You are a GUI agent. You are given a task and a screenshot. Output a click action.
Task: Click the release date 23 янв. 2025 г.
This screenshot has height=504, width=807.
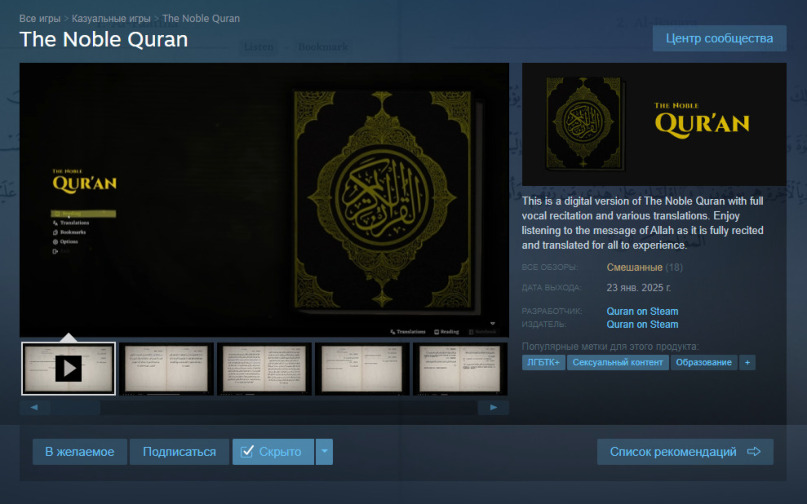[638, 288]
